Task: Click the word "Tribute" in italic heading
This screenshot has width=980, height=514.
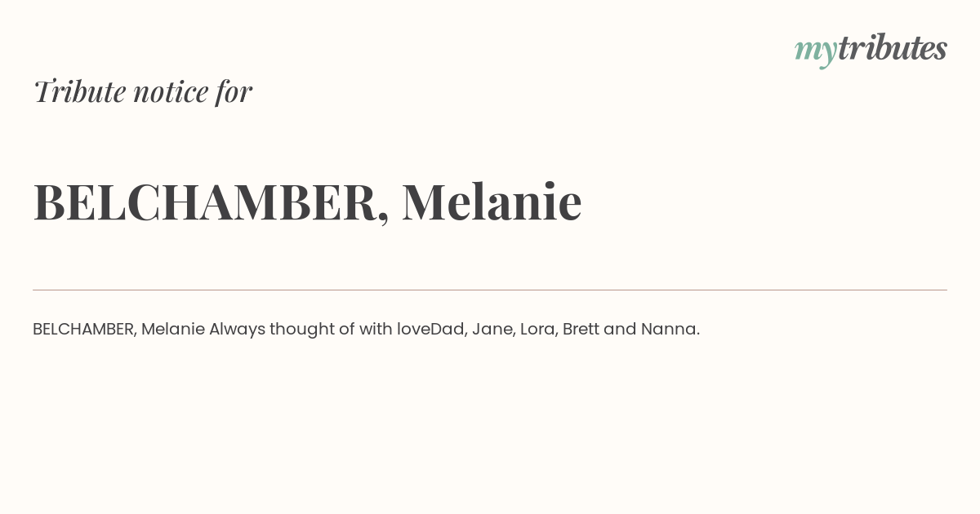Action: click(x=80, y=91)
